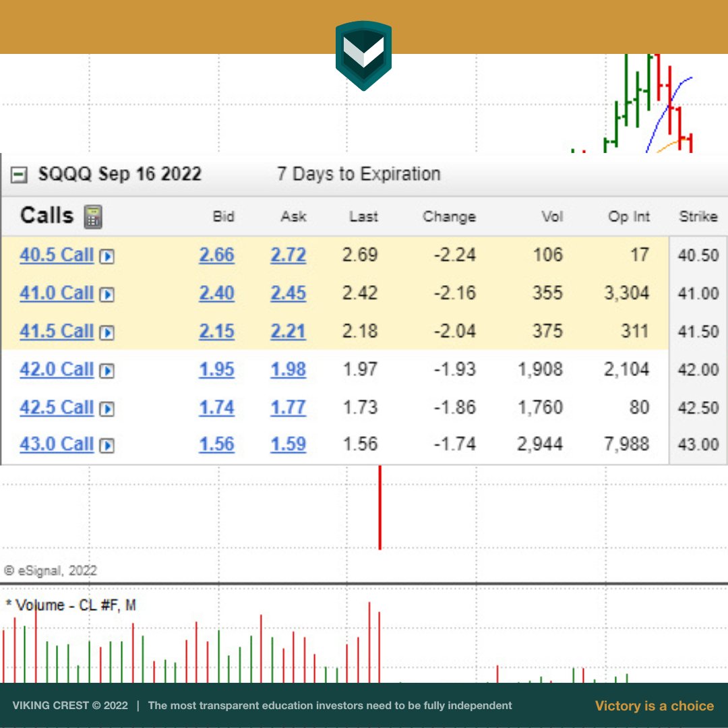Click the Change column header
Image resolution: width=728 pixels, height=728 pixels.
[x=449, y=216]
